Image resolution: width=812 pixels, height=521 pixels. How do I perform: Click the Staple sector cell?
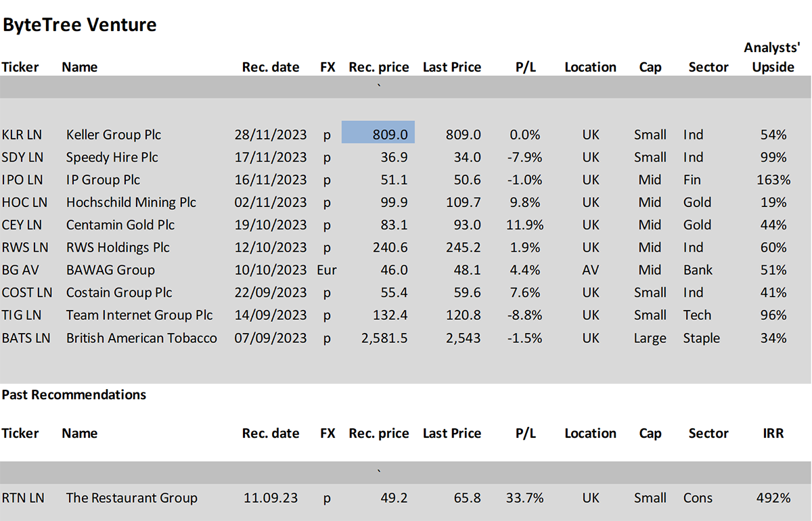pos(701,338)
